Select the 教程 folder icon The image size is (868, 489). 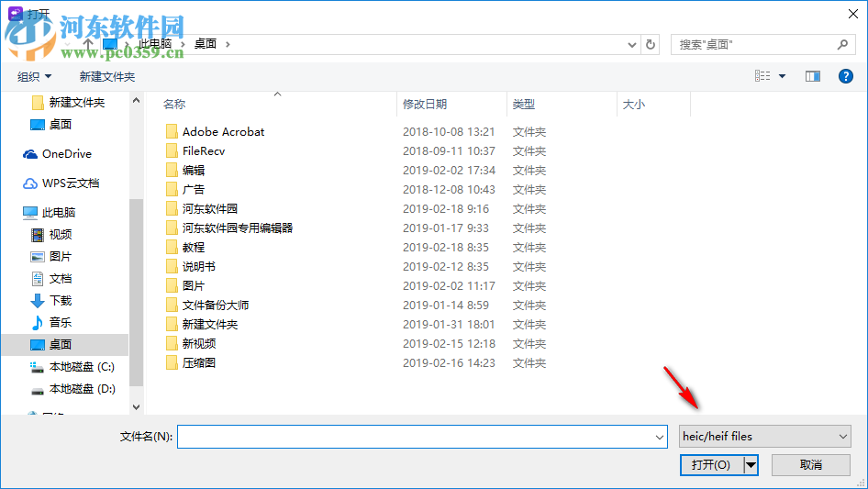point(172,248)
